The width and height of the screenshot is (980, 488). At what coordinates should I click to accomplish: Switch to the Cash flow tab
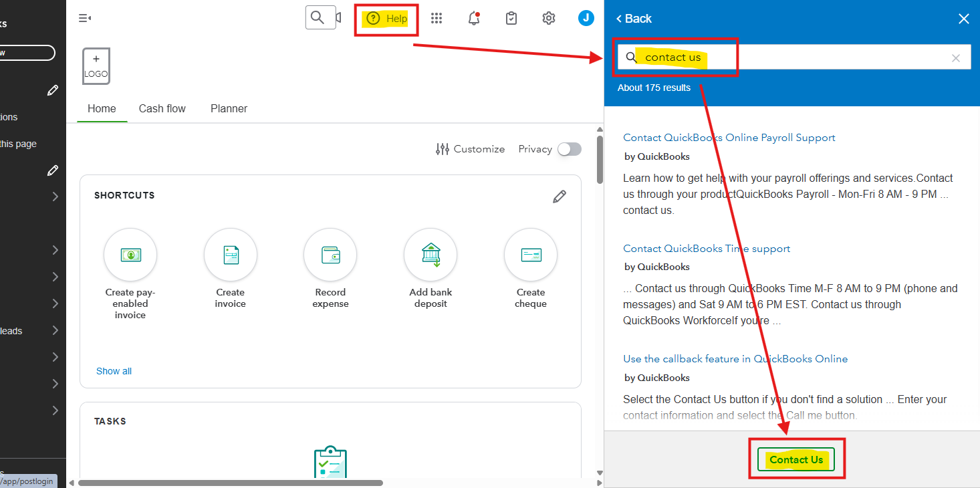(x=162, y=108)
